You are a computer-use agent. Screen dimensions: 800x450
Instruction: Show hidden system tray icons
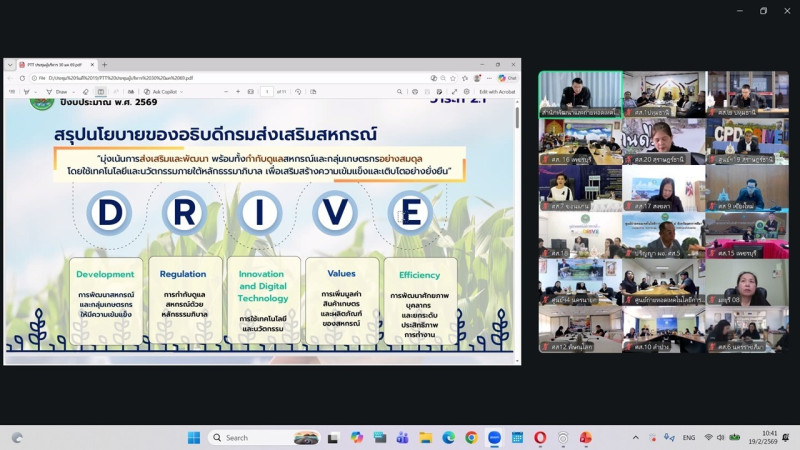pos(636,438)
